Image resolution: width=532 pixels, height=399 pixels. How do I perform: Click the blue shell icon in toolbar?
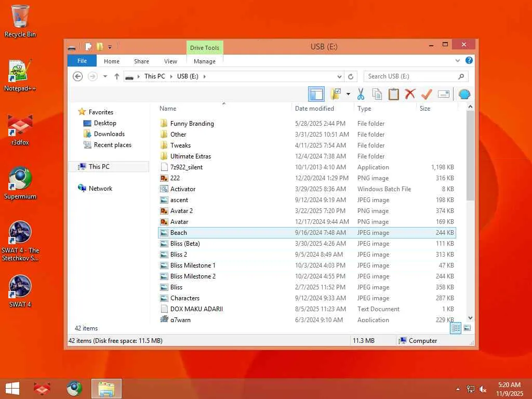coord(464,94)
